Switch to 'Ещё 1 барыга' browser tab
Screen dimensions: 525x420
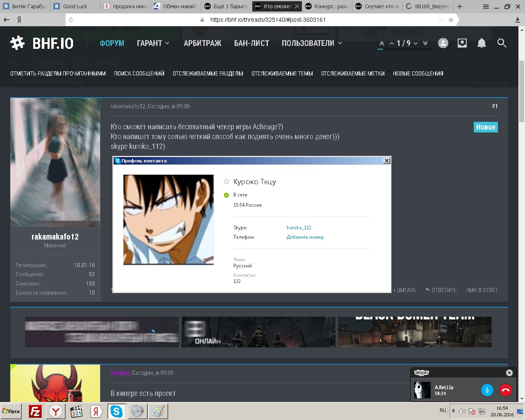point(226,6)
